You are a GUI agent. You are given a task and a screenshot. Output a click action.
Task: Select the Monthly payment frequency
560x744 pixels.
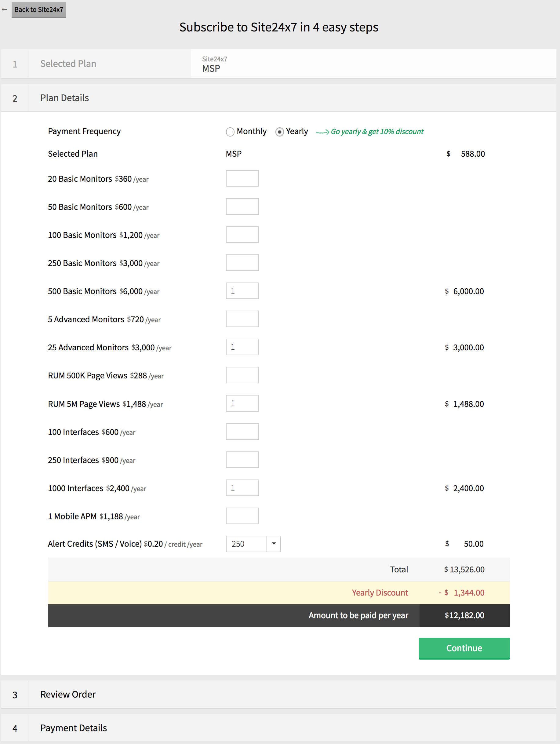[230, 132]
